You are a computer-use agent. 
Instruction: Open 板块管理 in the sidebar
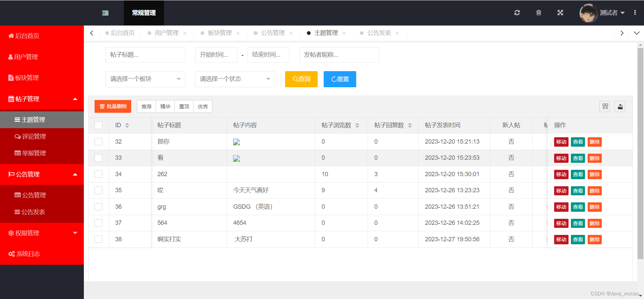click(x=42, y=78)
